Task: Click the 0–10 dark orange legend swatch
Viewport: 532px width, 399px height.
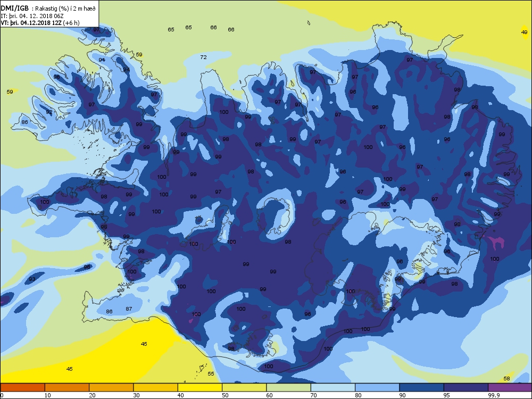Action: (22, 387)
